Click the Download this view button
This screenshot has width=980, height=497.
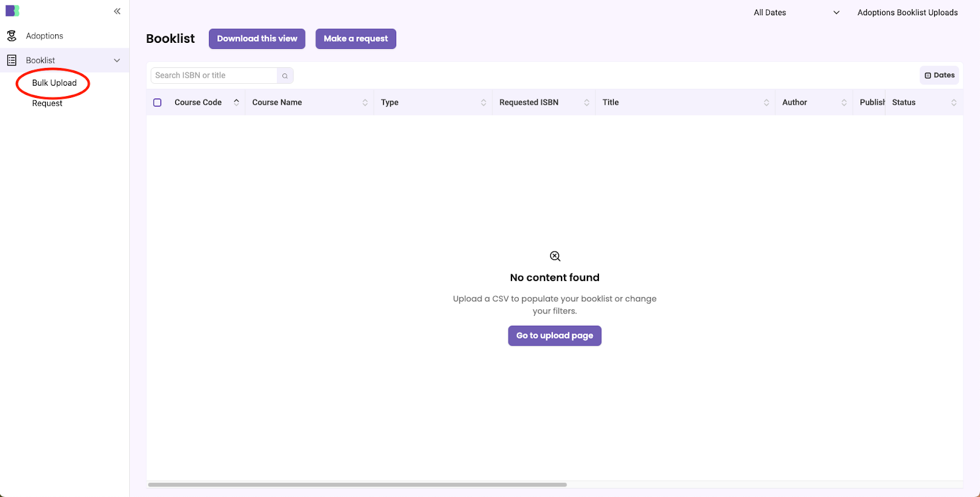[x=257, y=39]
